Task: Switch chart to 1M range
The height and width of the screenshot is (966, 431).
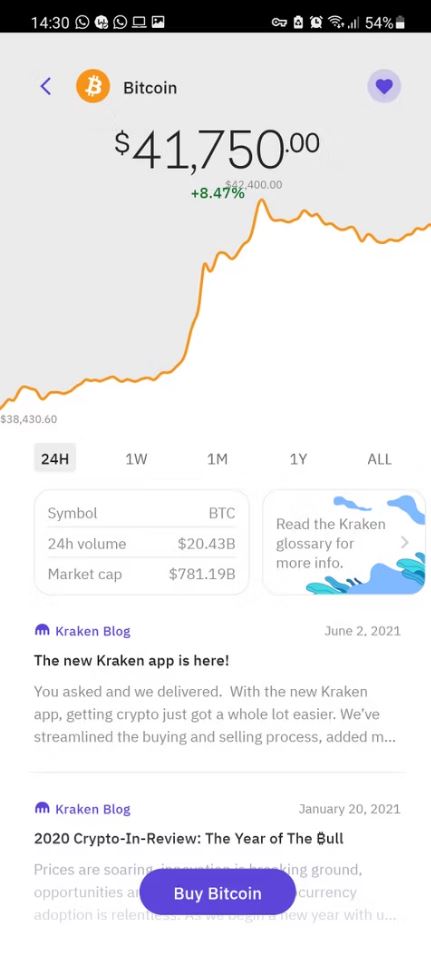Action: click(217, 459)
